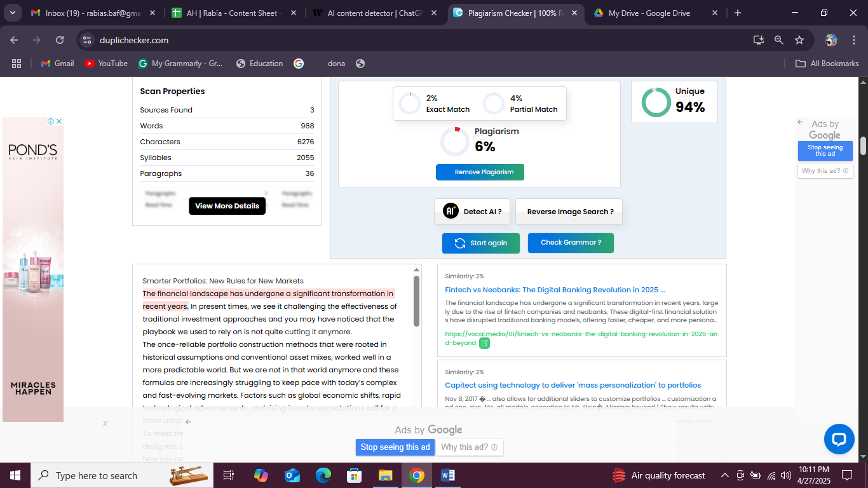This screenshot has height=488, width=868.
Task: Click Remove Plagiarism button
Action: click(x=480, y=172)
